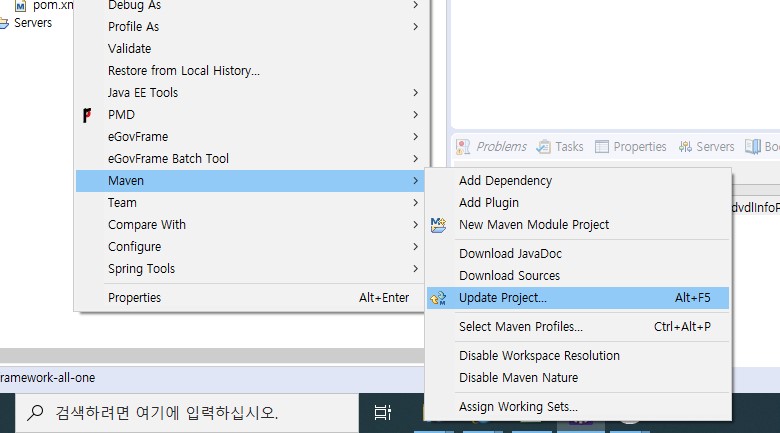This screenshot has width=780, height=433.
Task: Click the Servers tab icon
Action: click(685, 147)
